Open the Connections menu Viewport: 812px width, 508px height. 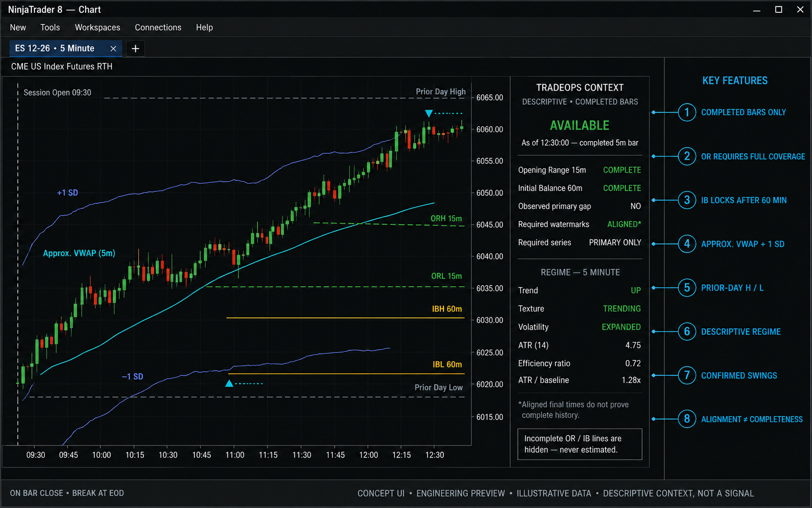click(158, 28)
